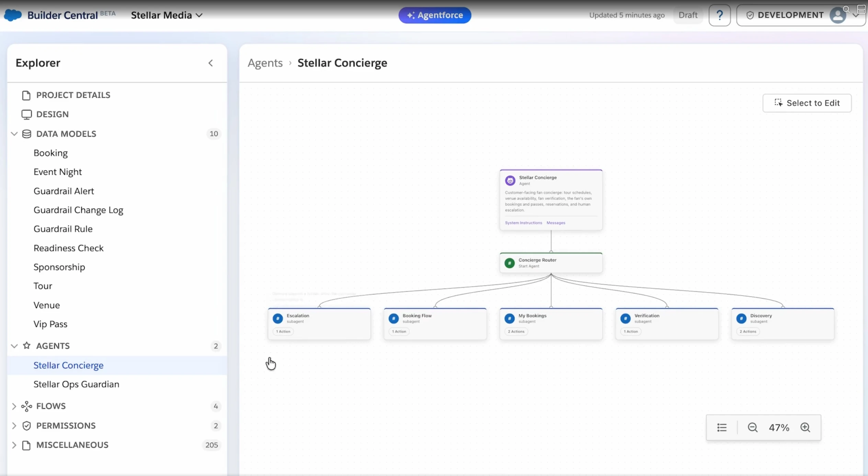The height and width of the screenshot is (476, 868).
Task: Zoom out the canvas with minus magnifier
Action: coord(752,427)
